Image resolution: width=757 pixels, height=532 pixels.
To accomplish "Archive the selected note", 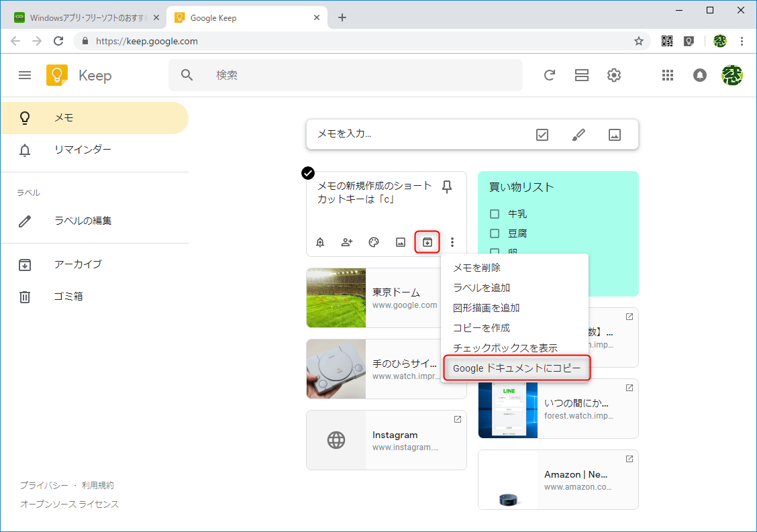I will coord(427,242).
